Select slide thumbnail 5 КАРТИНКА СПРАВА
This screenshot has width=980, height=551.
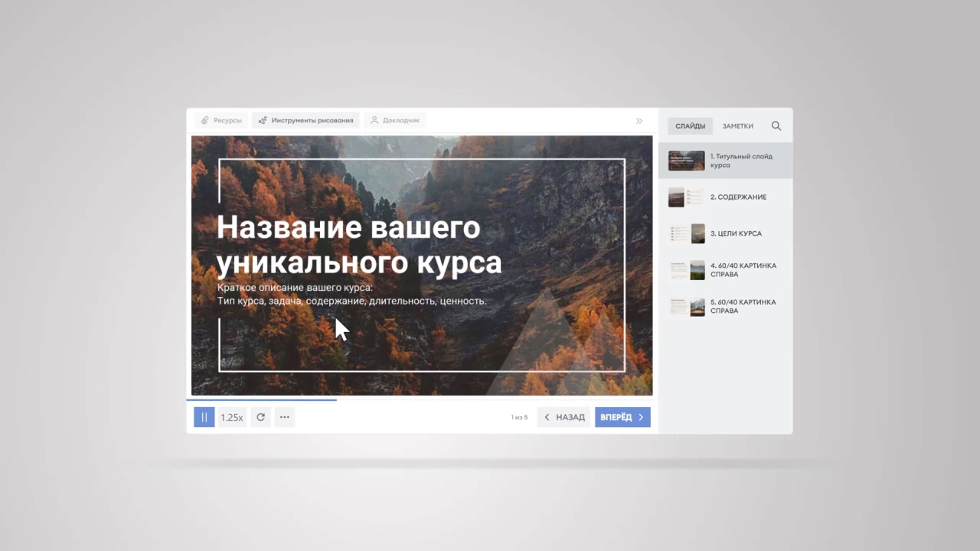pyautogui.click(x=687, y=307)
